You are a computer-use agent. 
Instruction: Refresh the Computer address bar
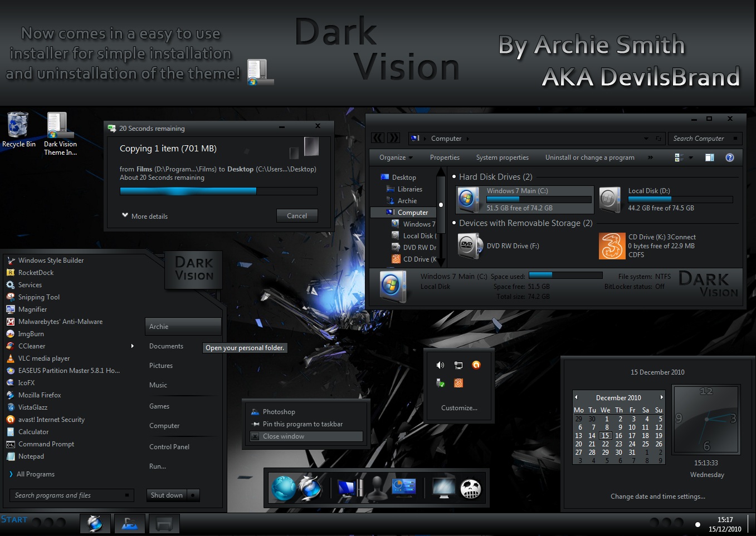pyautogui.click(x=658, y=139)
